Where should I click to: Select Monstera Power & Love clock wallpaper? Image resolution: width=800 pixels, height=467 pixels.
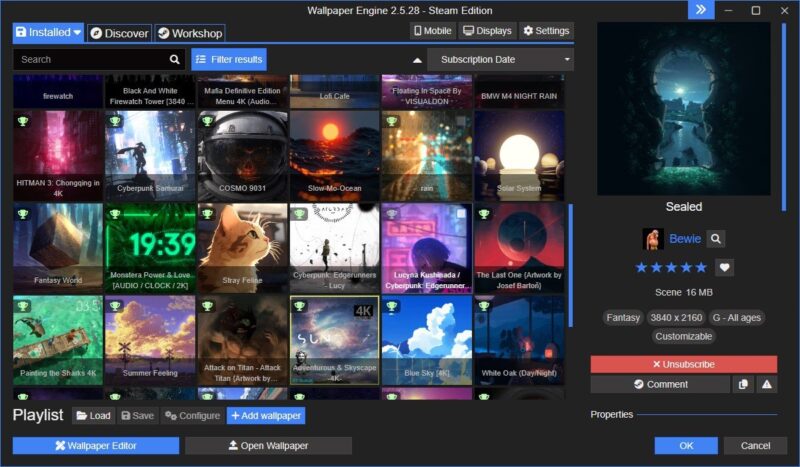150,248
